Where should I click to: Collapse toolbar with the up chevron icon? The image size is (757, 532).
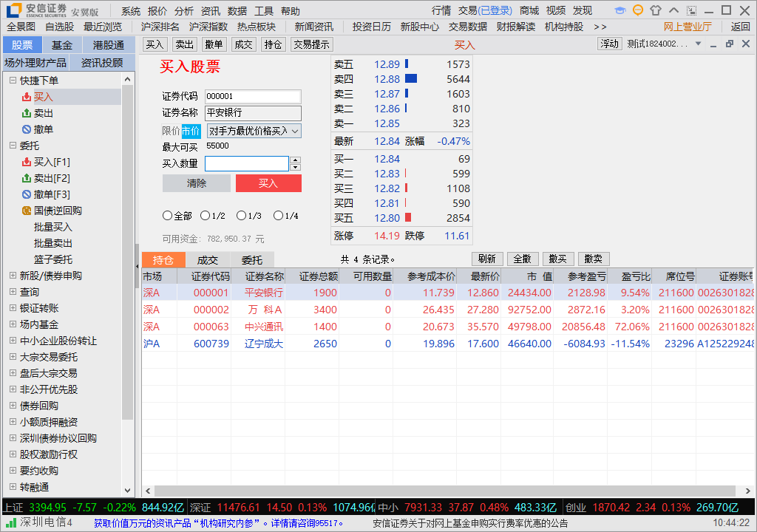(x=673, y=10)
